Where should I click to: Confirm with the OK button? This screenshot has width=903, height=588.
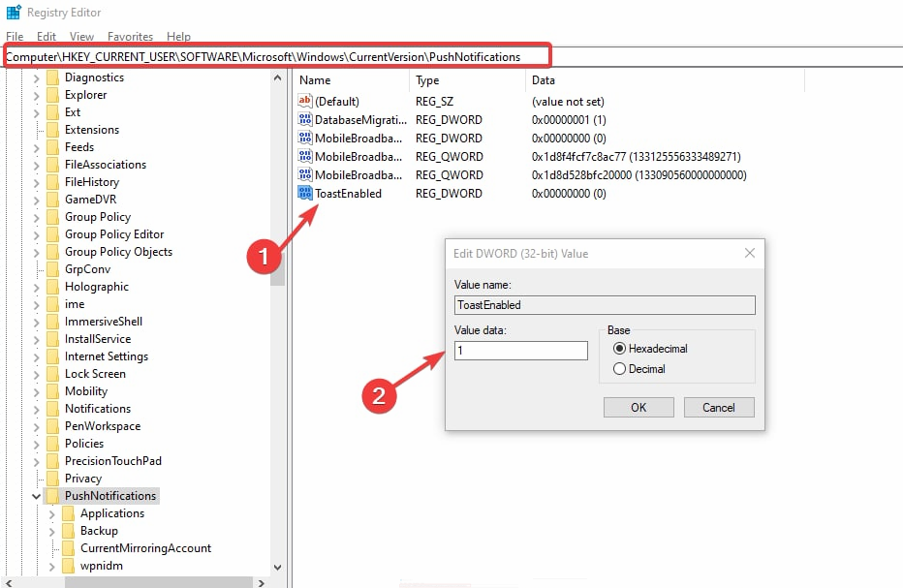click(638, 407)
